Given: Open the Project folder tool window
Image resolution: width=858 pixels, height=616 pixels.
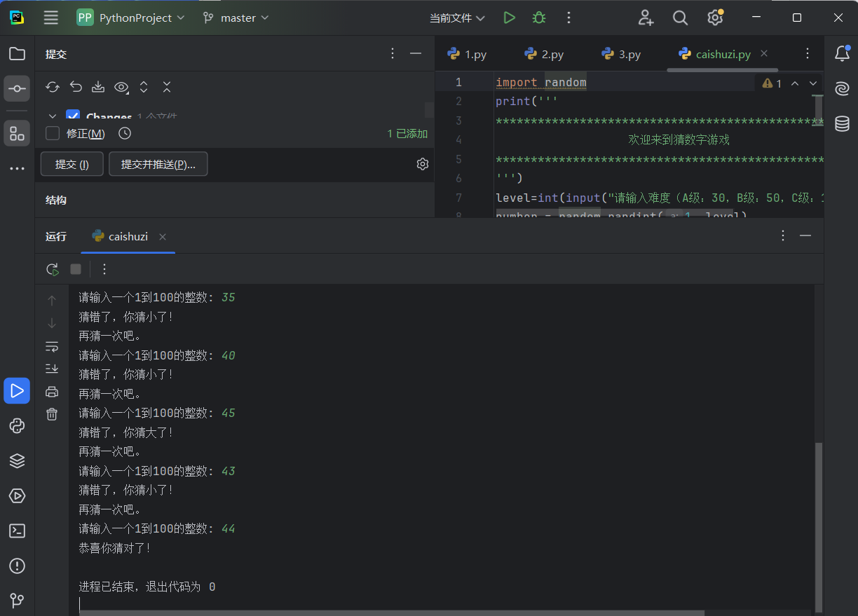Looking at the screenshot, I should [x=17, y=54].
